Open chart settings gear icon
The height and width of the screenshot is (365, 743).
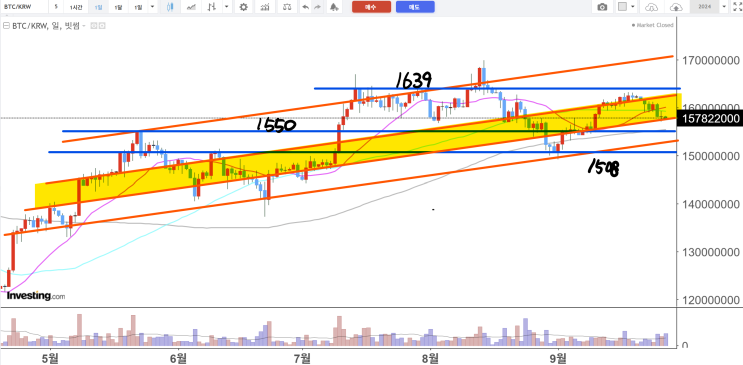pyautogui.click(x=244, y=7)
